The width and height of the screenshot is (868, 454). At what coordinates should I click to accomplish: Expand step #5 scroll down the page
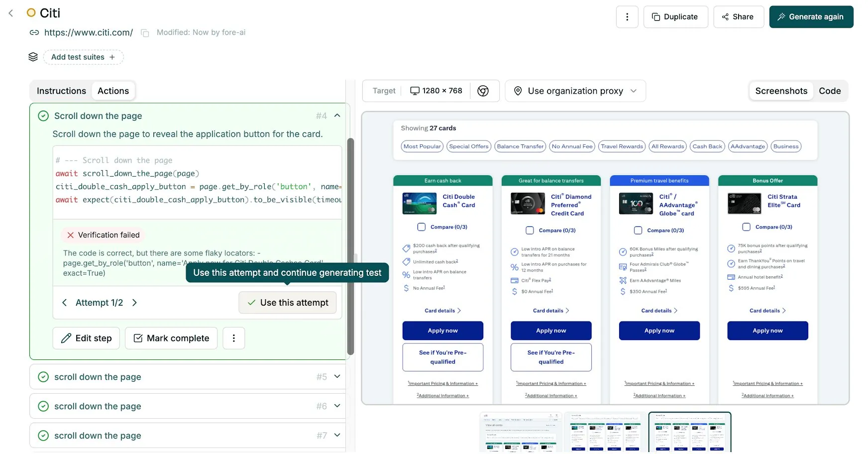click(337, 376)
